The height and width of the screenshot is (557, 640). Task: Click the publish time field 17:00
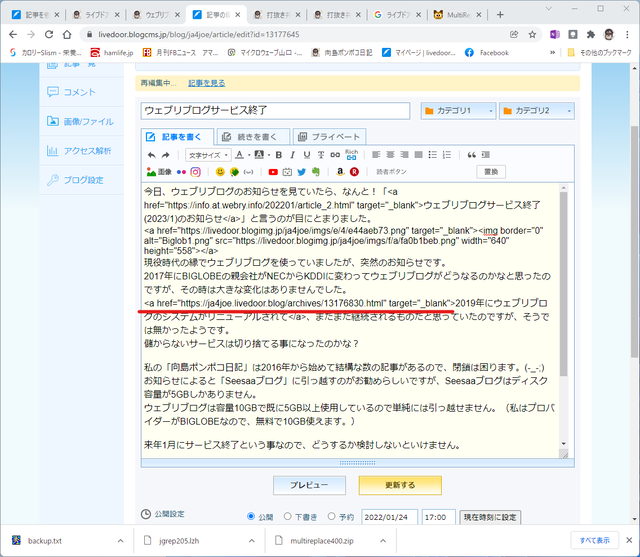439,517
